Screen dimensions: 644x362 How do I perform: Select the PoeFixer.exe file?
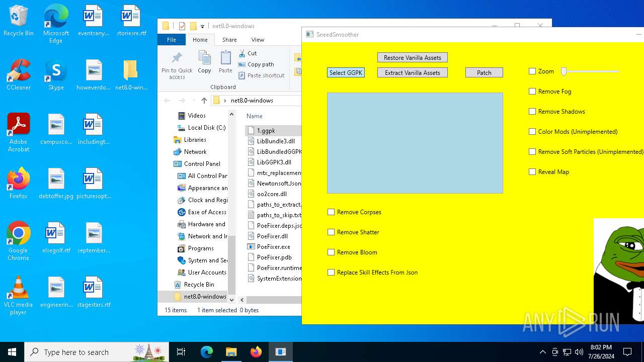(274, 247)
